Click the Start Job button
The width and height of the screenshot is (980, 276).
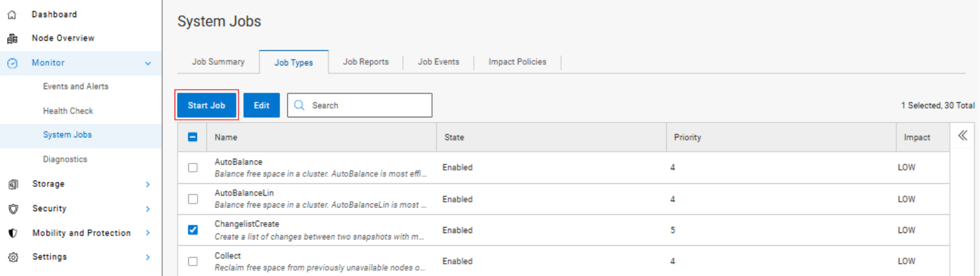(207, 105)
